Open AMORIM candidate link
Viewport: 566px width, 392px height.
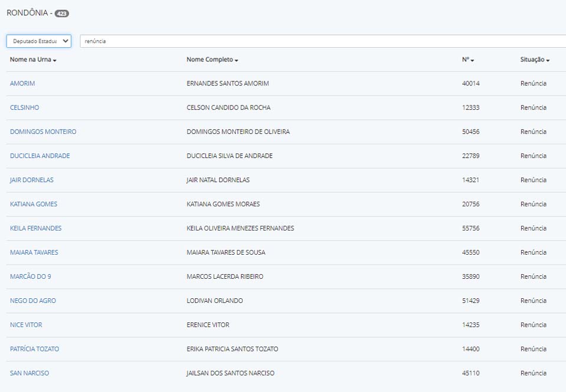point(22,84)
